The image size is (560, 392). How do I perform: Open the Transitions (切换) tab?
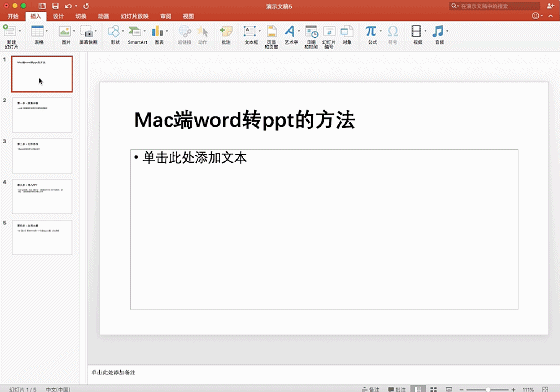[x=81, y=16]
